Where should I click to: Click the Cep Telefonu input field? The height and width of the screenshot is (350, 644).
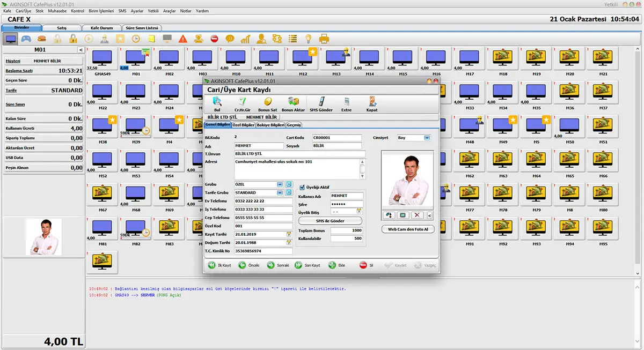click(x=264, y=218)
